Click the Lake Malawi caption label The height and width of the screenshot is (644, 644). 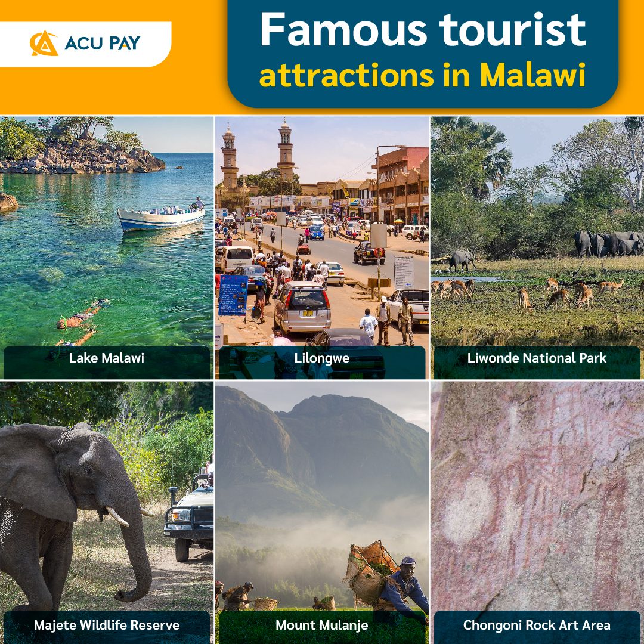click(106, 358)
